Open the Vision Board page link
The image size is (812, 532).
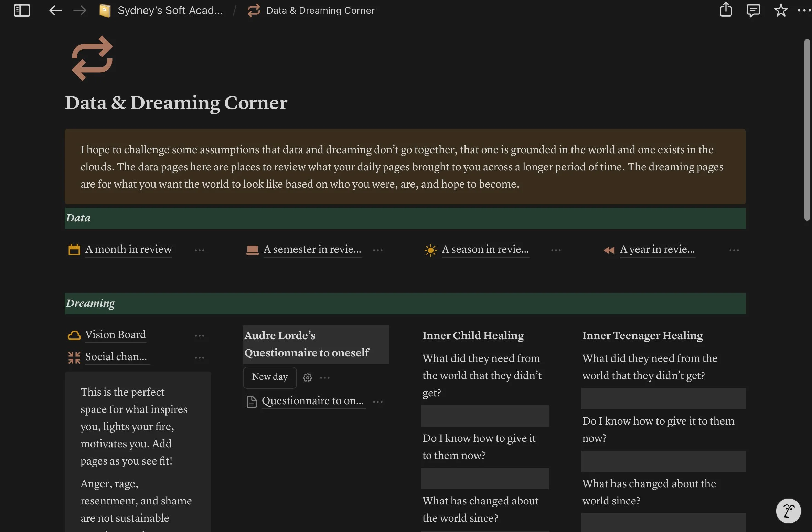[115, 335]
